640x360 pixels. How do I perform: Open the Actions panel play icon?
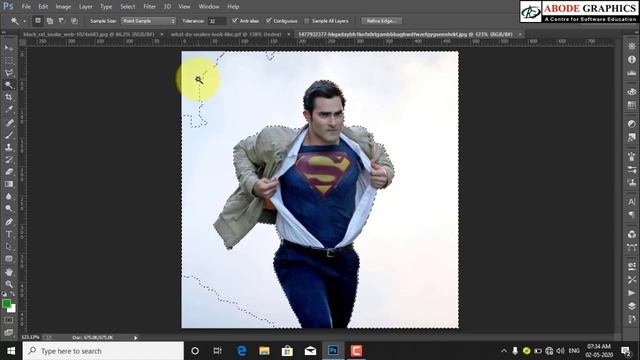[631, 293]
